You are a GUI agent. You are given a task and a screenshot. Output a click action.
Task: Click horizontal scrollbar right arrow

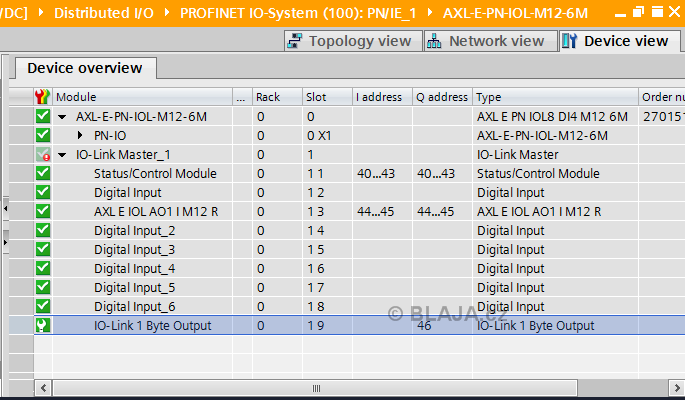[x=677, y=388]
